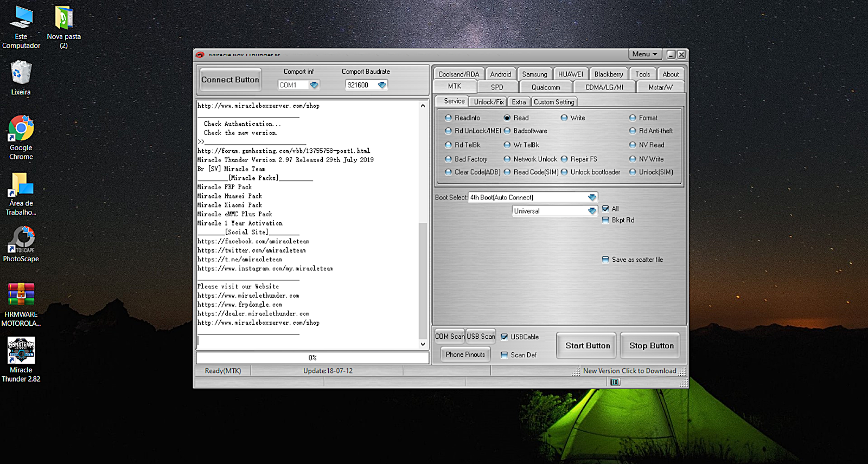868x464 pixels.
Task: Open PhotoScape desktop shortcut
Action: (x=21, y=240)
